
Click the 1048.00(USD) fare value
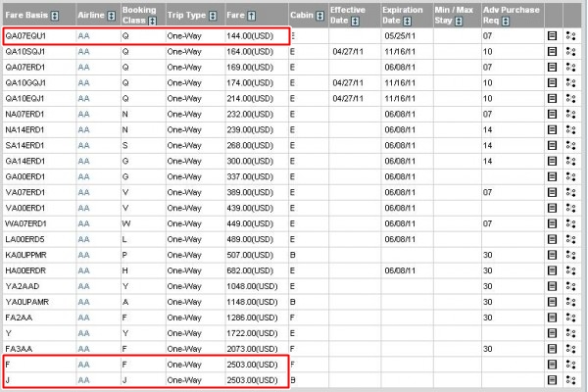click(252, 286)
